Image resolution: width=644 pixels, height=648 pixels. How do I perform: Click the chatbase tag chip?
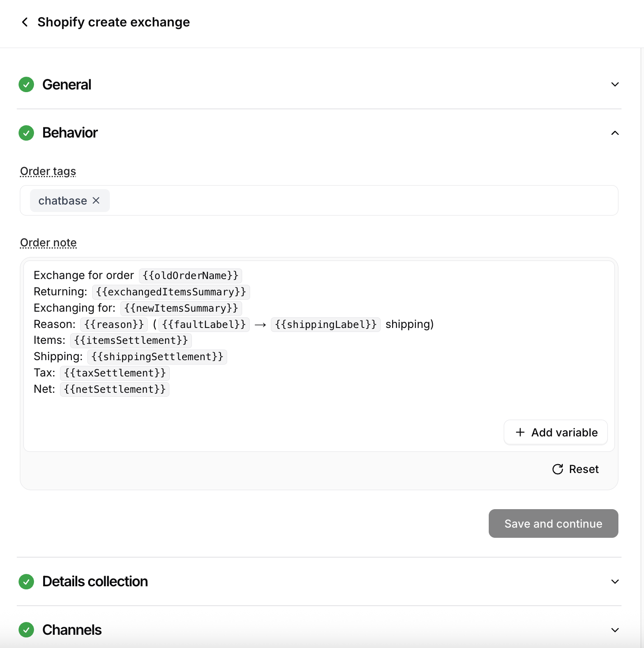[70, 201]
